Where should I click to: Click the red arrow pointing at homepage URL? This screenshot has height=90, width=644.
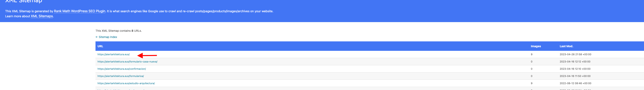click(147, 55)
